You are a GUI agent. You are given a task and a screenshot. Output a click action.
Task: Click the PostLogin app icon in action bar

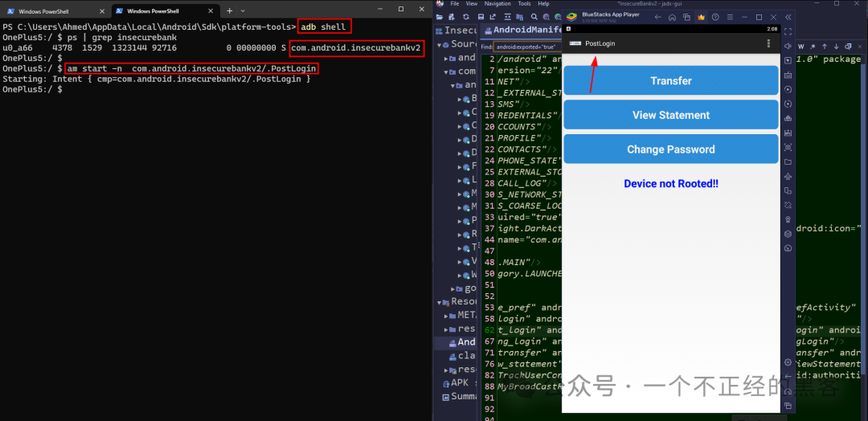click(x=575, y=43)
